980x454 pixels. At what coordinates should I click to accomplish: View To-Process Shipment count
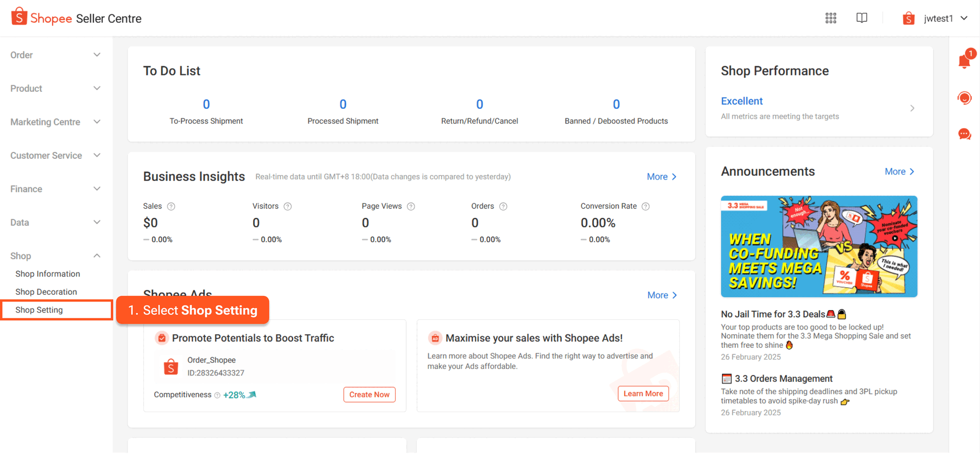[206, 105]
